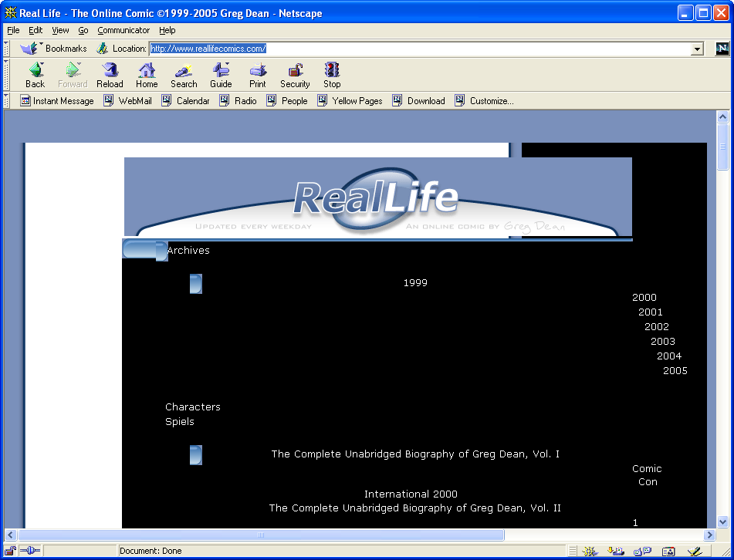Screen dimensions: 734x560
Task: Open Radio from personal toolbar
Action: [x=238, y=100]
